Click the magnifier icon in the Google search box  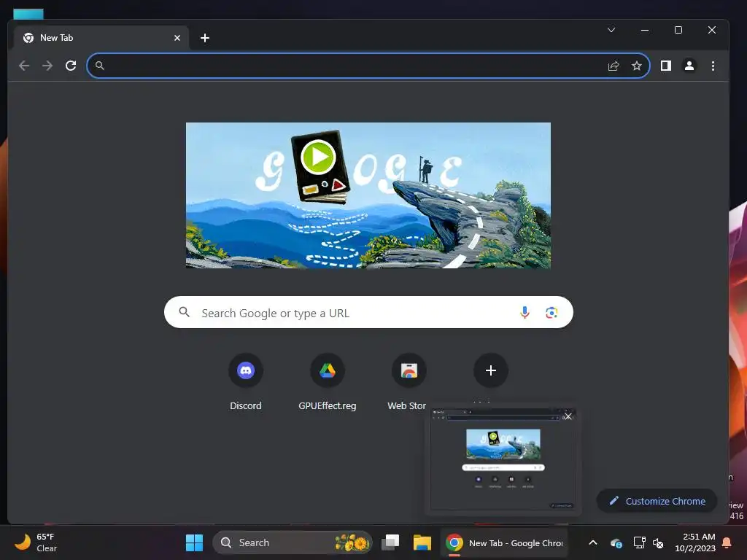coord(185,312)
